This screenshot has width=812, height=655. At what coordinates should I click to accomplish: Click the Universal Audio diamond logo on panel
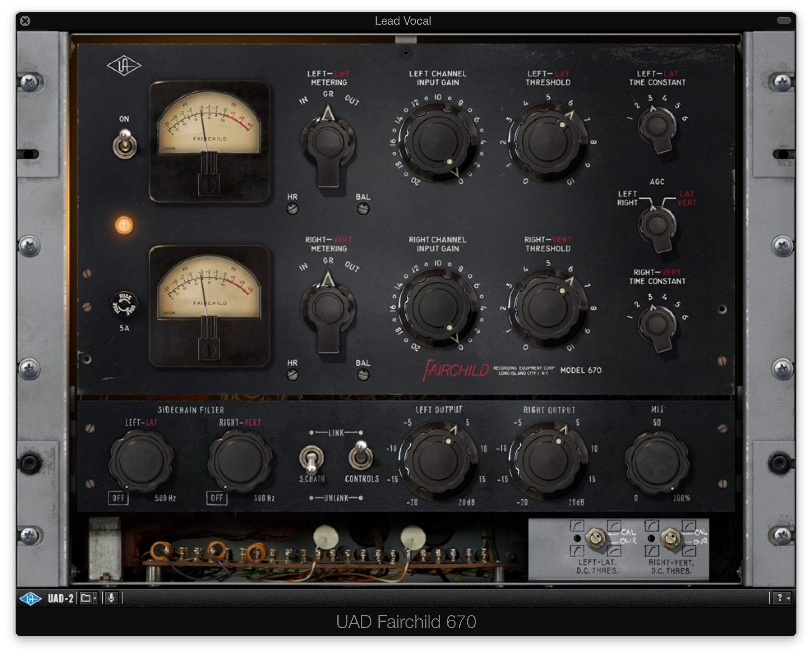tap(124, 66)
